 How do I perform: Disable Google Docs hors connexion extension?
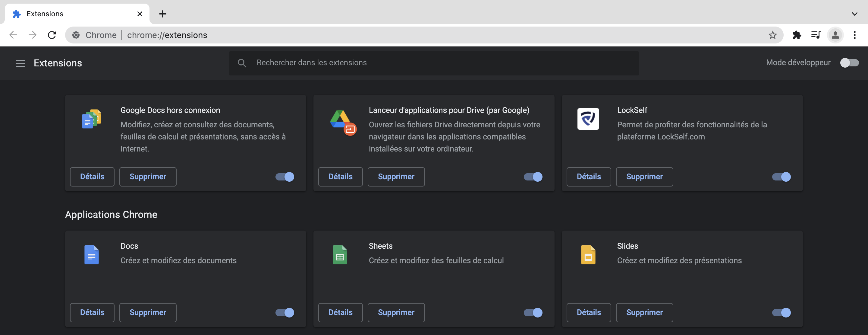285,177
